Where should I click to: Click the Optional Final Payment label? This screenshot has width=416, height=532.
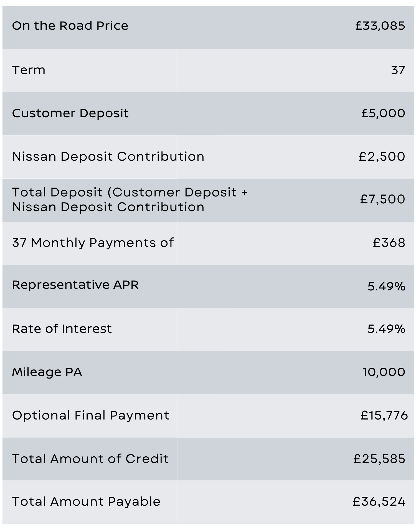90,415
